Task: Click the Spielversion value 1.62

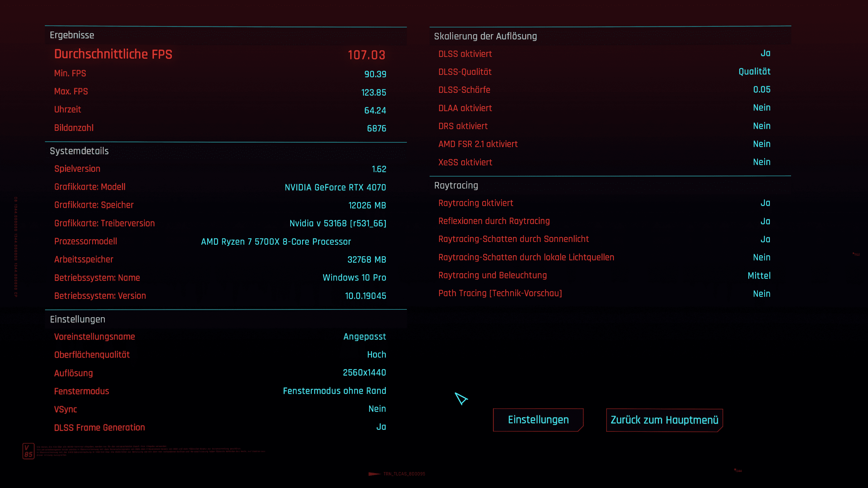Action: [x=379, y=169]
